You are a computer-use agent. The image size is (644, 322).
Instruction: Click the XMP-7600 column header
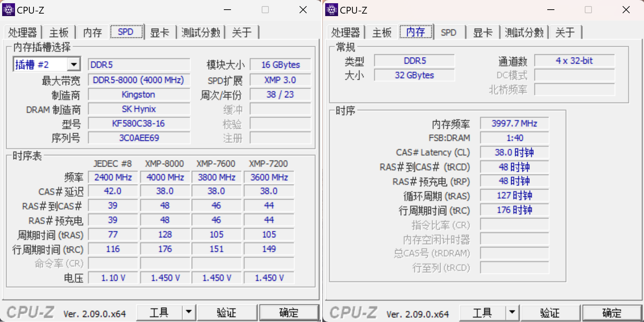(216, 164)
